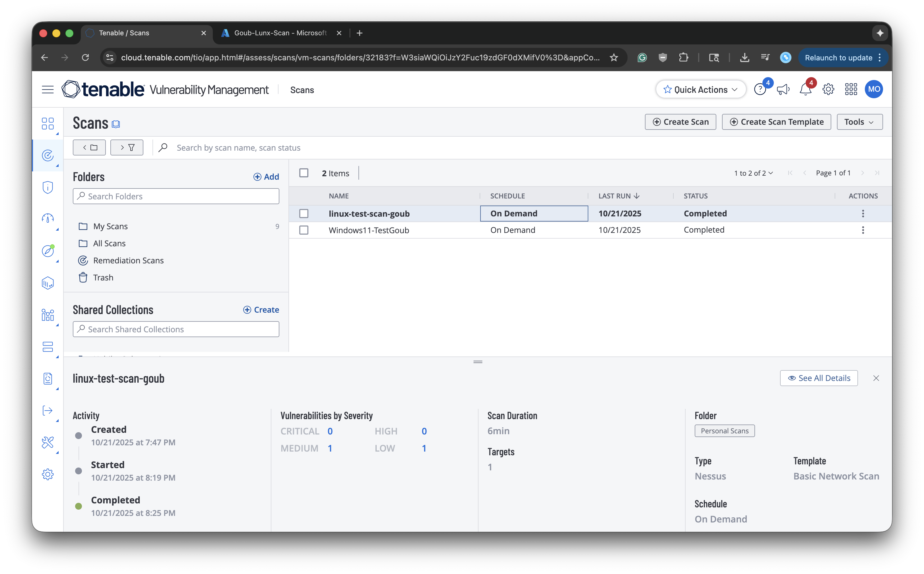The width and height of the screenshot is (924, 574).
Task: Open the settings gear in top header
Action: click(x=828, y=90)
